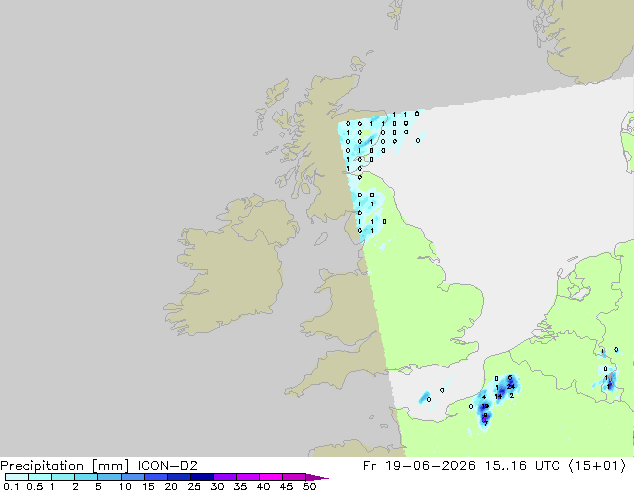This screenshot has height=490, width=634.
Task: Click the legend tick label '10'
Action: tap(125, 486)
